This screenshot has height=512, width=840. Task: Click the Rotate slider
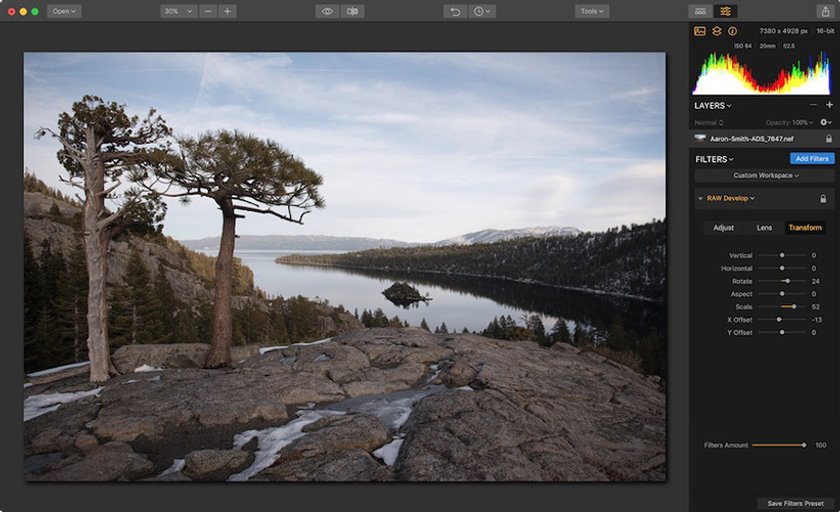[x=782, y=281]
